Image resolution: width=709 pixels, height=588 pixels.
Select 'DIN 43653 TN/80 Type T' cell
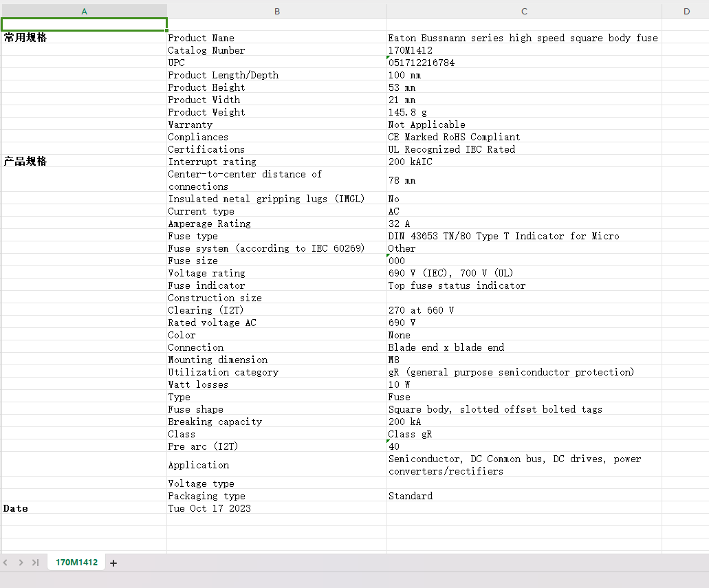coord(524,236)
